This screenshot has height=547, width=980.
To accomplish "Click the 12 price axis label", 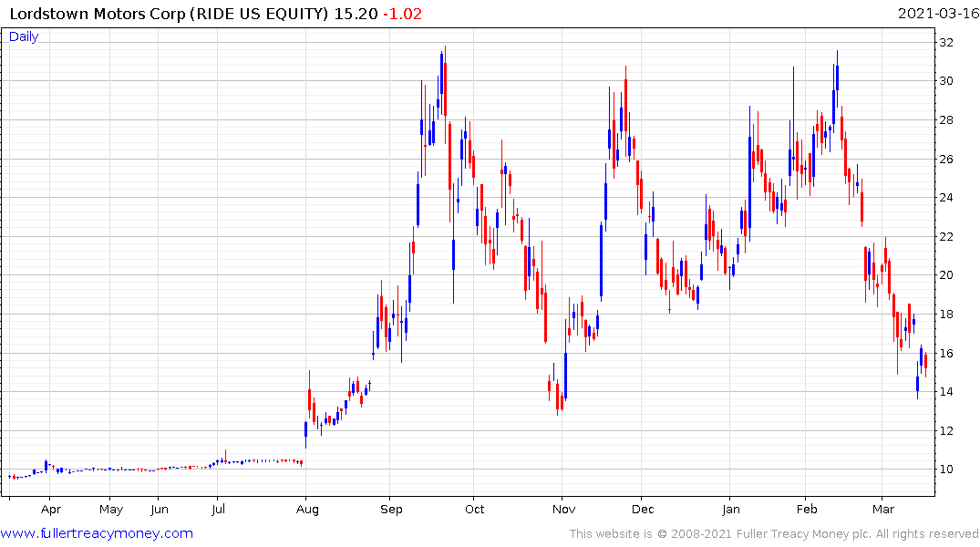I will 946,430.
